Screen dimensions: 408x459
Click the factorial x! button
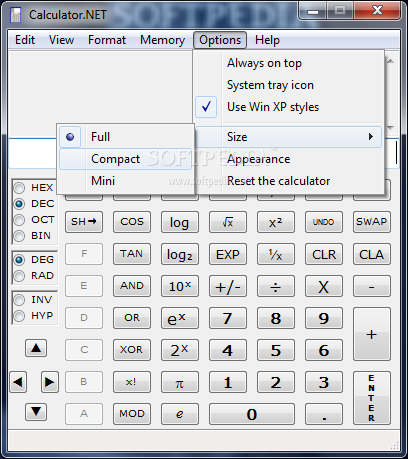tap(132, 382)
